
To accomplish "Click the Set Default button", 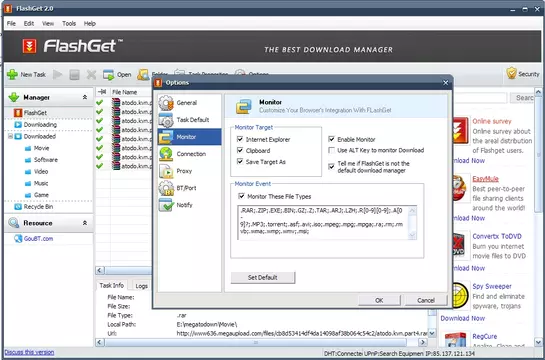I will [263, 277].
